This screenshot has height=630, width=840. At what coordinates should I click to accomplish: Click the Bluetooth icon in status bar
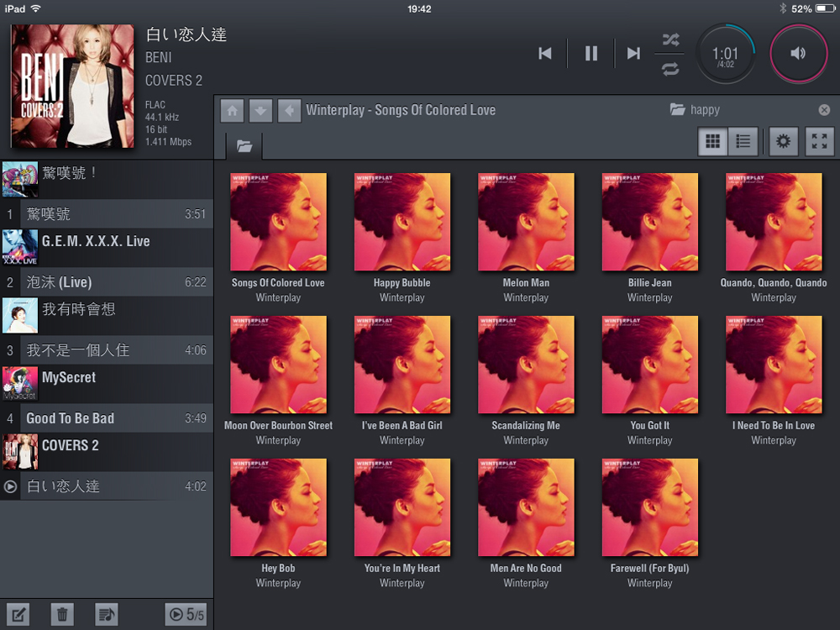click(783, 8)
